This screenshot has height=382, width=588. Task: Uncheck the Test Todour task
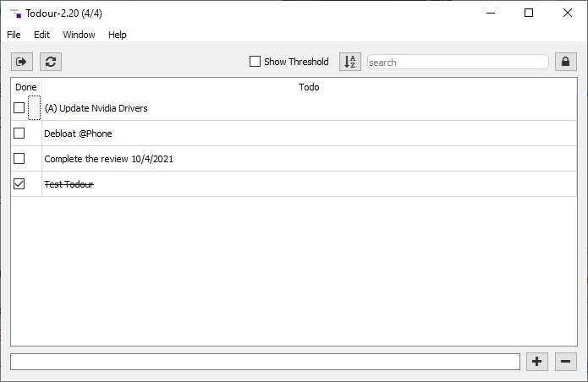tap(19, 184)
